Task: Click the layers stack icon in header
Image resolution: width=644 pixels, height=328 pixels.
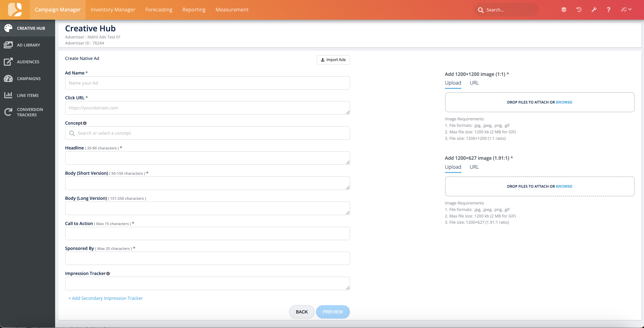Action: pyautogui.click(x=564, y=10)
